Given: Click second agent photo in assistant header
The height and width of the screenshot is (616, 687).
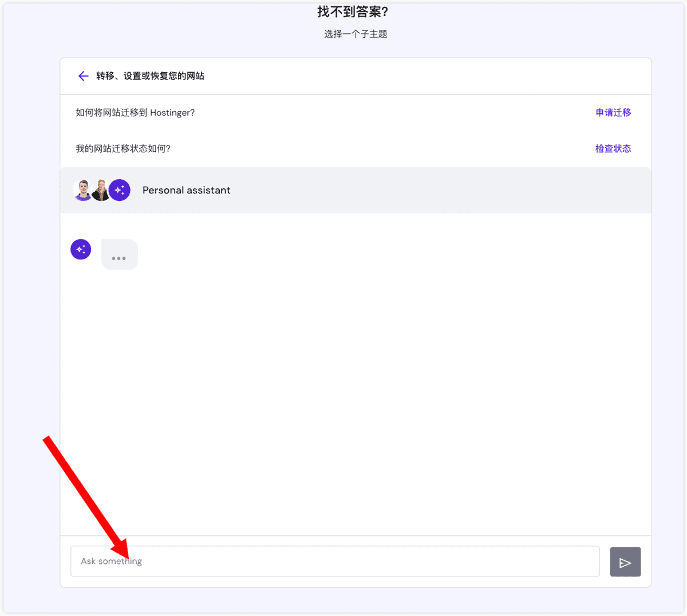Looking at the screenshot, I should tap(101, 190).
